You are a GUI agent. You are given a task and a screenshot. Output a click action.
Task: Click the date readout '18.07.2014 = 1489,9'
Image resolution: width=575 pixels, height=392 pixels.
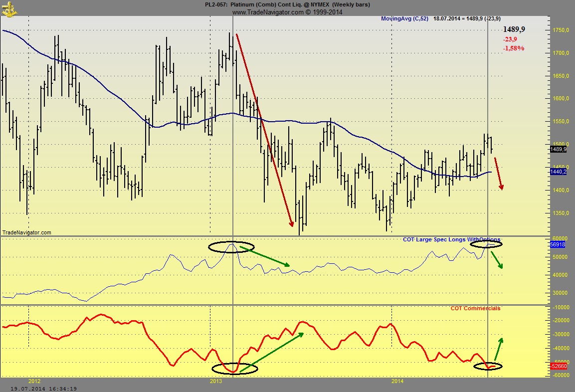coord(458,18)
